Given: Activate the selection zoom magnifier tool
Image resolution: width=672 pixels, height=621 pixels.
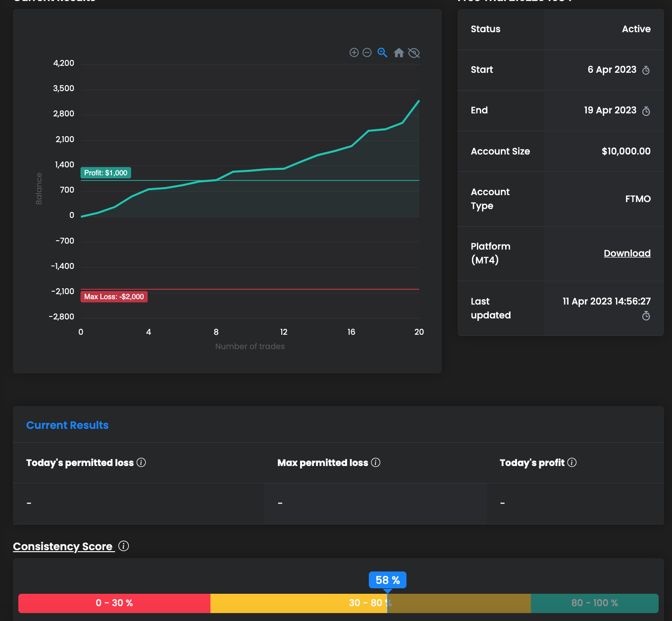Looking at the screenshot, I should click(382, 52).
